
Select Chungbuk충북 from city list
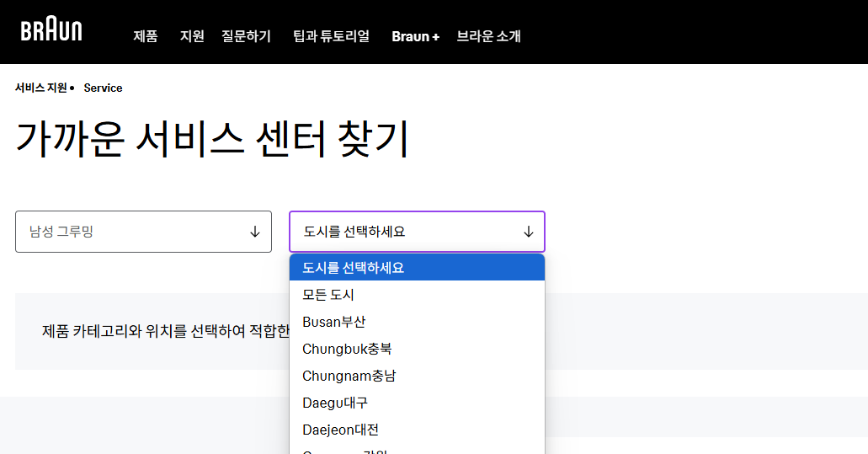click(417, 349)
